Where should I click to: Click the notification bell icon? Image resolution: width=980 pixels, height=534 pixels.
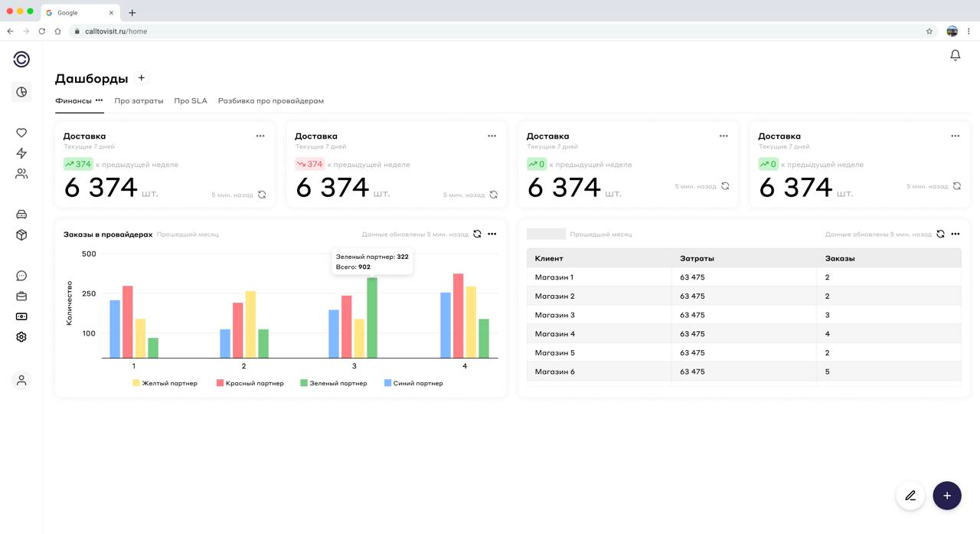pyautogui.click(x=955, y=55)
